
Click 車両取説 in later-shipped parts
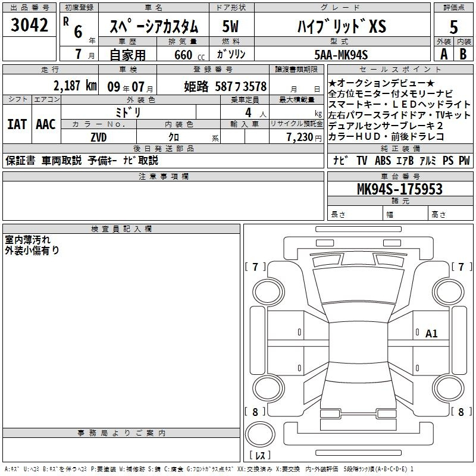coord(62,160)
